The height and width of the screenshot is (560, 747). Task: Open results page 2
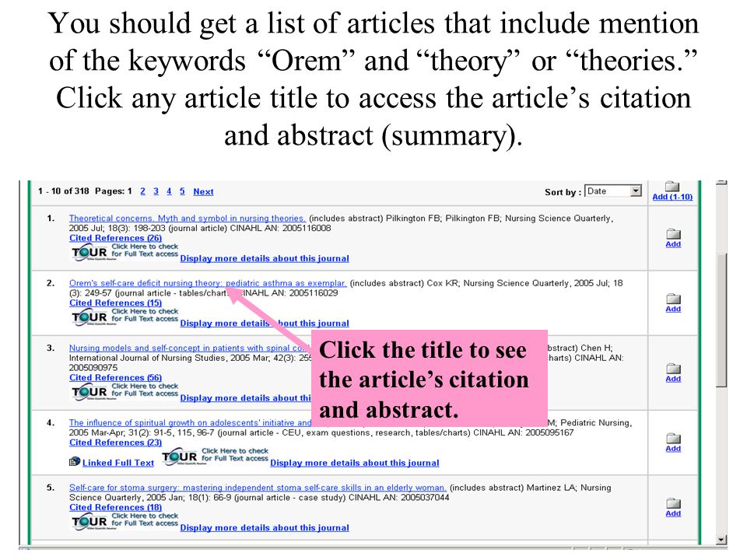point(143,191)
